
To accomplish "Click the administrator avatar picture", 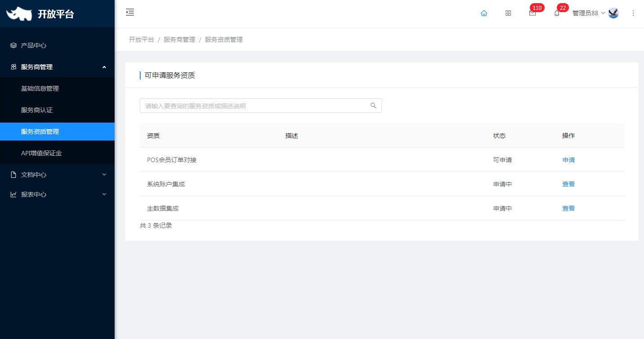I will coord(613,13).
